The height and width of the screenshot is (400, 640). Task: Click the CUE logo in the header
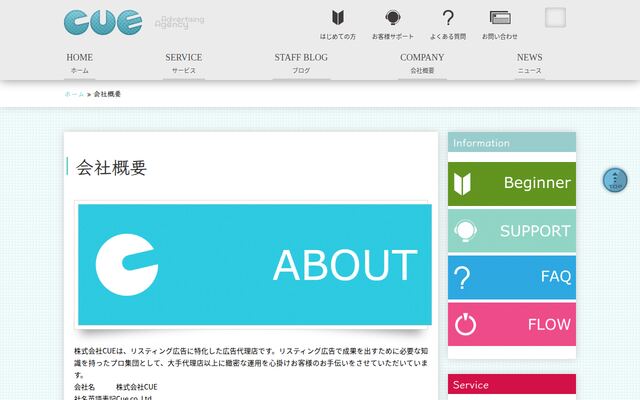[x=103, y=22]
